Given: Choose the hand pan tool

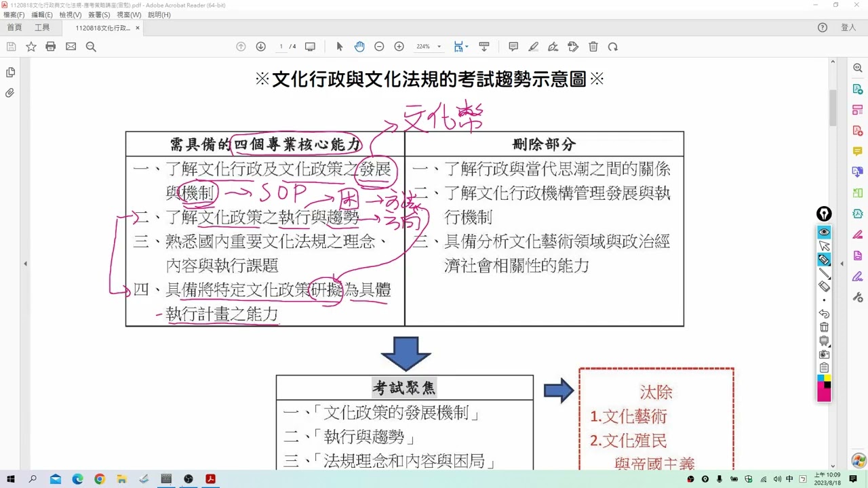Looking at the screenshot, I should pos(359,47).
